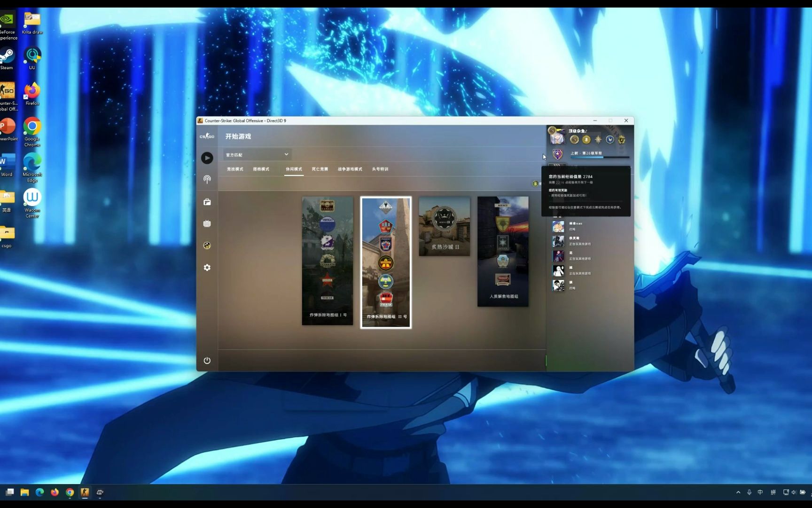Click the second gold medal icon
This screenshot has height=508, width=812.
586,139
